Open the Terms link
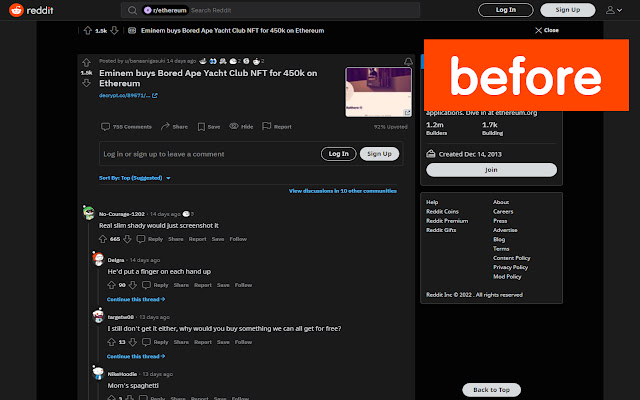640x400 pixels. (501, 249)
